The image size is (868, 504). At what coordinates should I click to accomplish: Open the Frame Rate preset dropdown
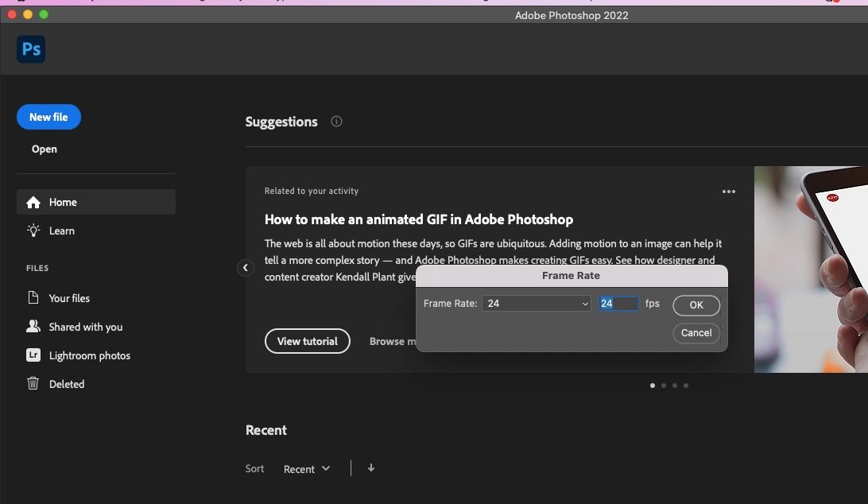(x=537, y=304)
